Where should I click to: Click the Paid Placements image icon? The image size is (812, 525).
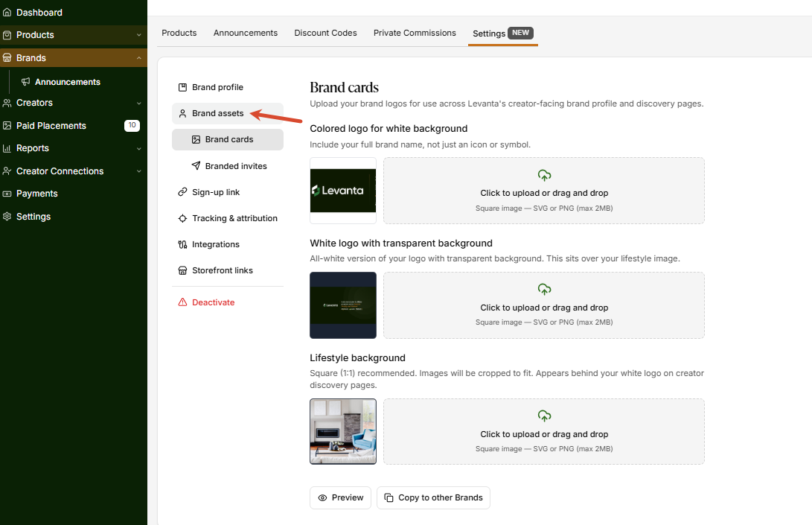(x=7, y=125)
